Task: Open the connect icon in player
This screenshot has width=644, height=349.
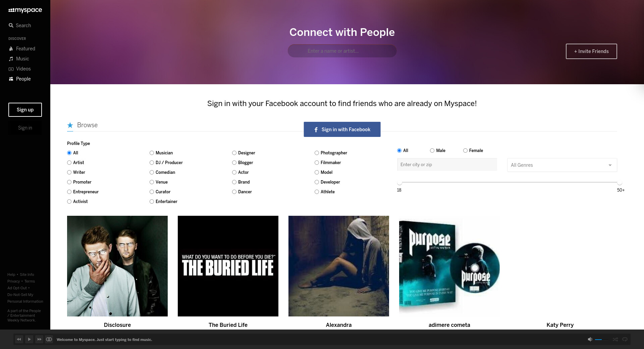Action: tap(49, 339)
